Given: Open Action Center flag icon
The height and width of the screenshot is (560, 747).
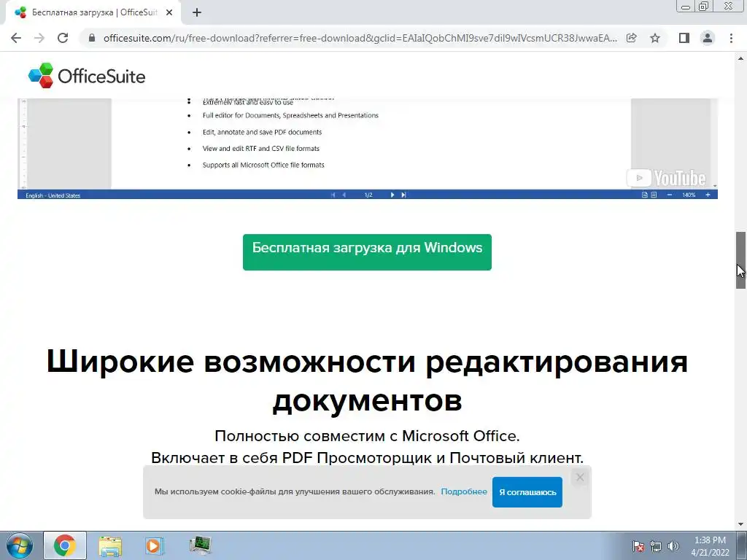Looking at the screenshot, I should point(638,546).
